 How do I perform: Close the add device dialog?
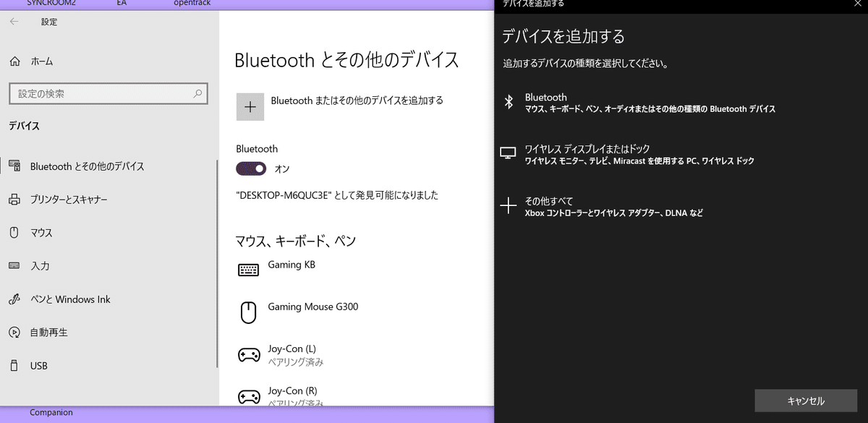(857, 3)
